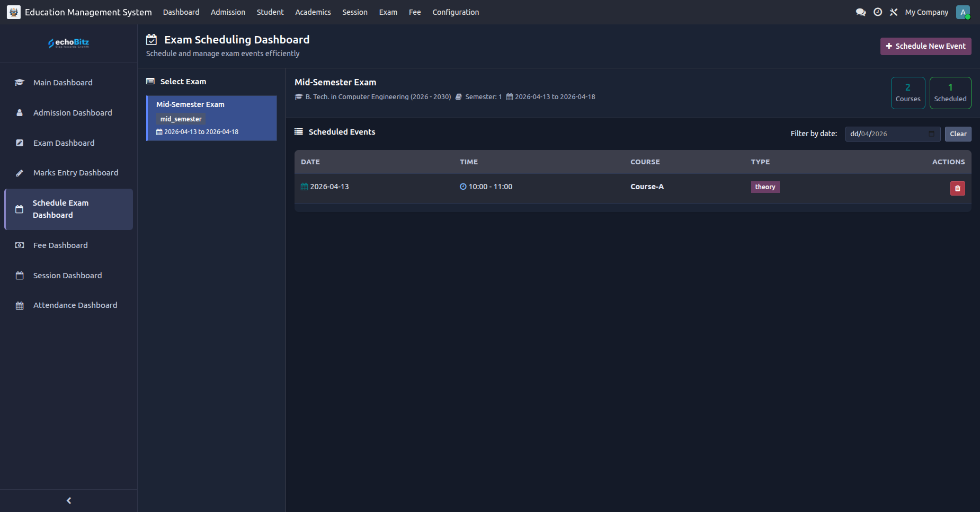Delete the Course-A scheduled event

click(957, 188)
